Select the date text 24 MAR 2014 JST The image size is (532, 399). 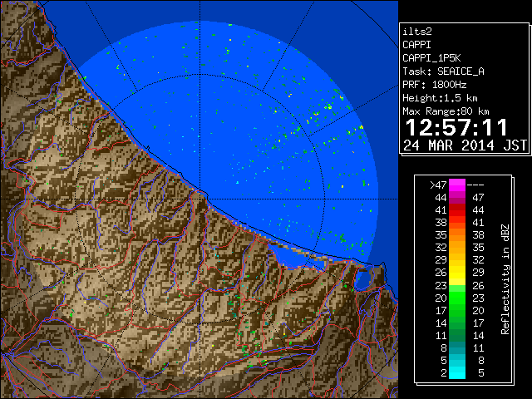click(465, 145)
